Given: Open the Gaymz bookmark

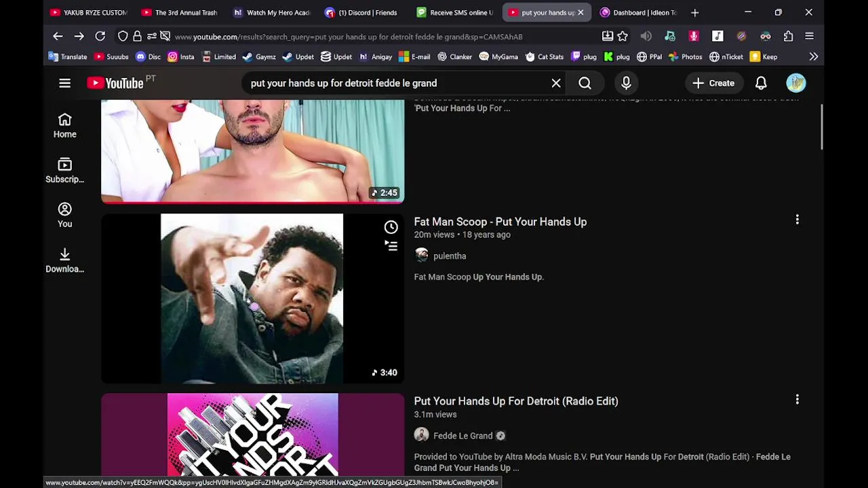Looking at the screenshot, I should (259, 57).
